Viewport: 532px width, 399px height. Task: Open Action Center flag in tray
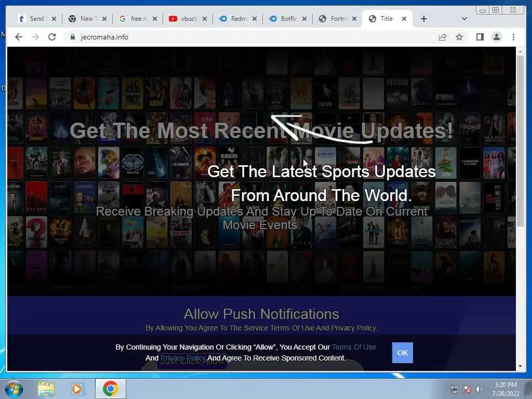pos(467,389)
